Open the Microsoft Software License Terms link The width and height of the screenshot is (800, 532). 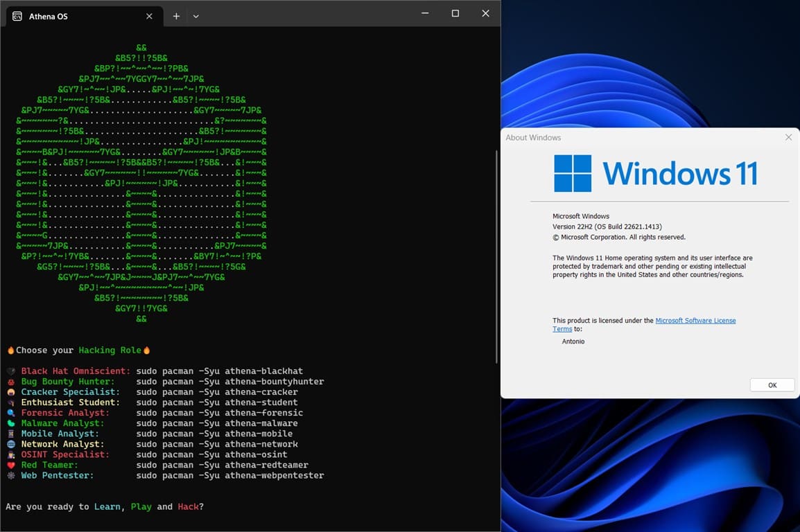tap(695, 320)
